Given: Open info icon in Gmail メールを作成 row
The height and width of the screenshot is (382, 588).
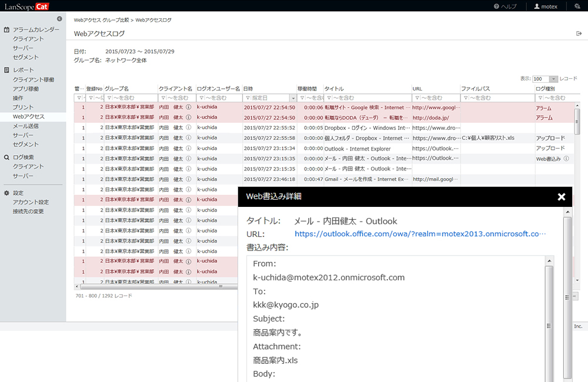Looking at the screenshot, I should click(x=189, y=179).
